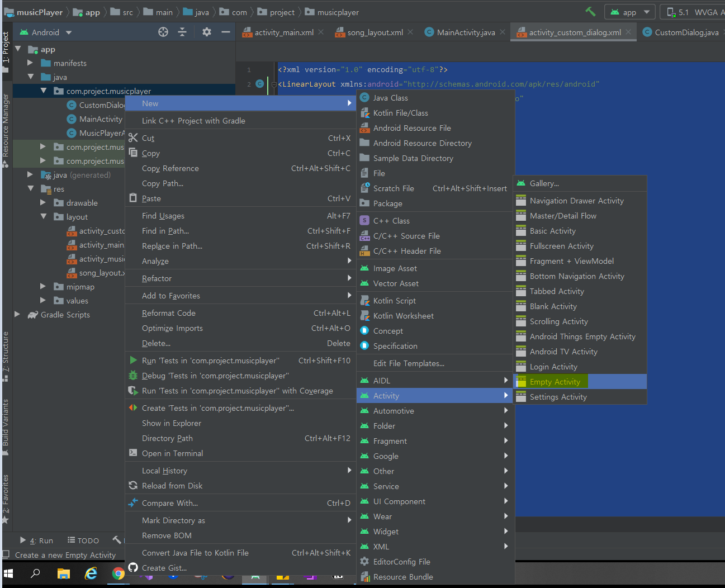Open the 5.1 WVGA device selector dropdown
The width and height of the screenshot is (725, 588).
[693, 12]
